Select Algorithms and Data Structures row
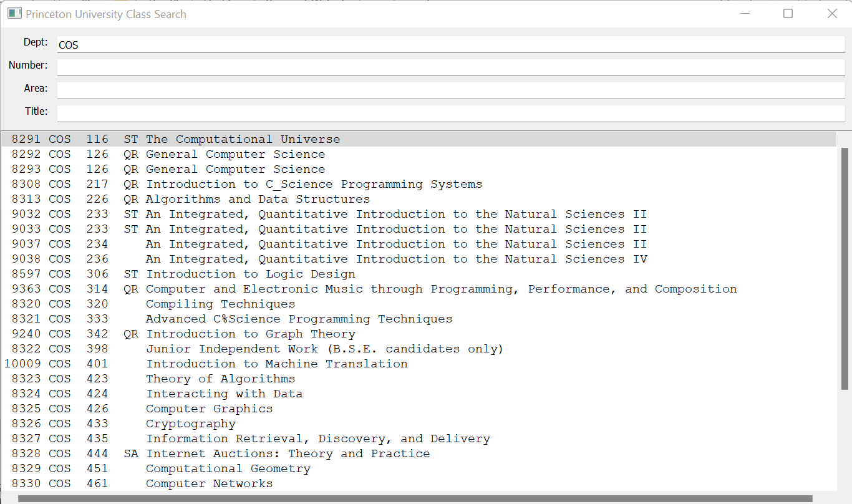 pos(419,199)
